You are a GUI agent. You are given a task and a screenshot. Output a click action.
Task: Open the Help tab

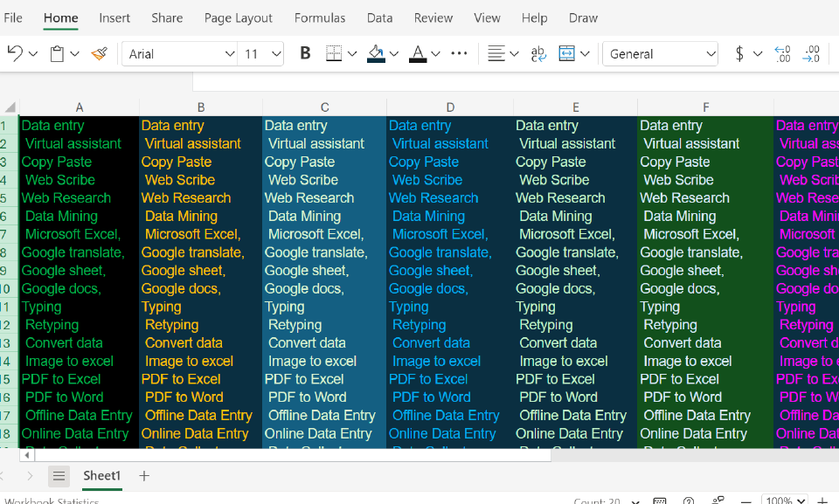click(535, 17)
